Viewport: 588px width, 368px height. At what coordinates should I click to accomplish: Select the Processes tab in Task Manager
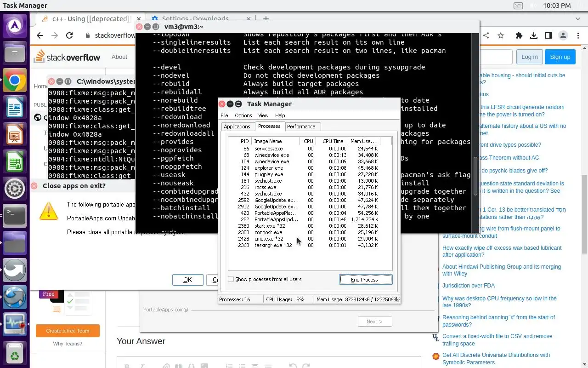tap(269, 126)
